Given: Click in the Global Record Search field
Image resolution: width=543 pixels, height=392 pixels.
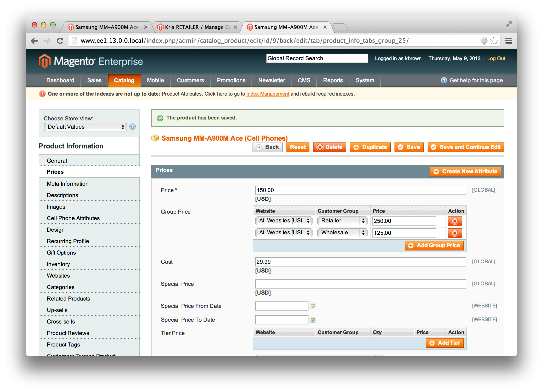Looking at the screenshot, I should coord(317,58).
